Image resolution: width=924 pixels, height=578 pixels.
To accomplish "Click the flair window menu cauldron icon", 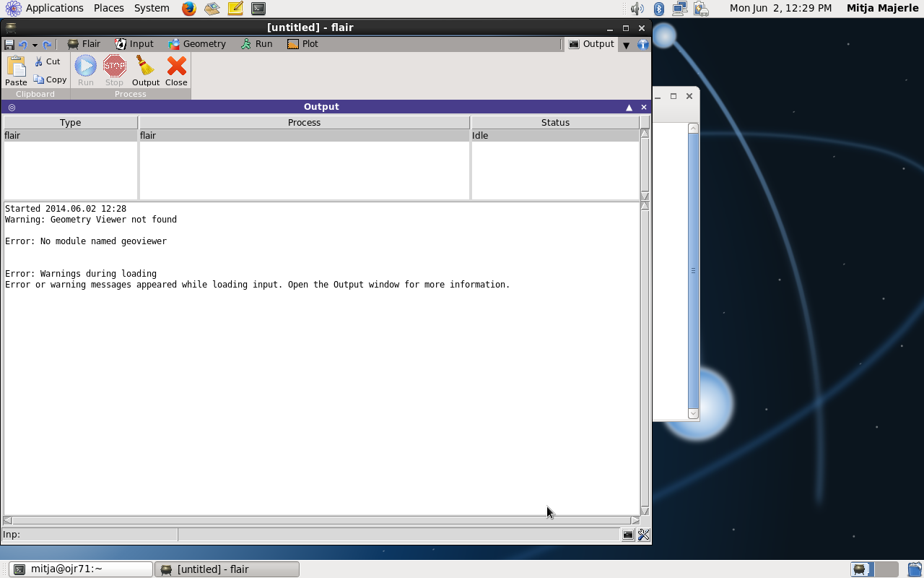I will [11, 28].
